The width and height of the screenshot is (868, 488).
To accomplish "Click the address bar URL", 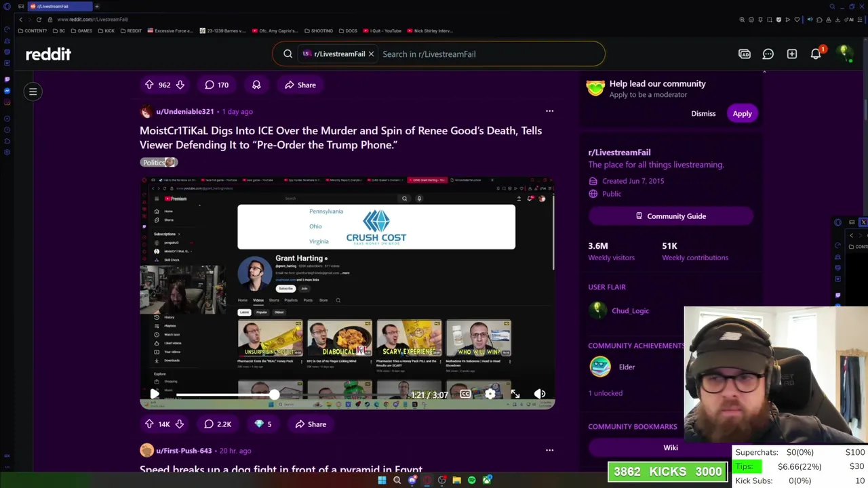I will (x=93, y=20).
